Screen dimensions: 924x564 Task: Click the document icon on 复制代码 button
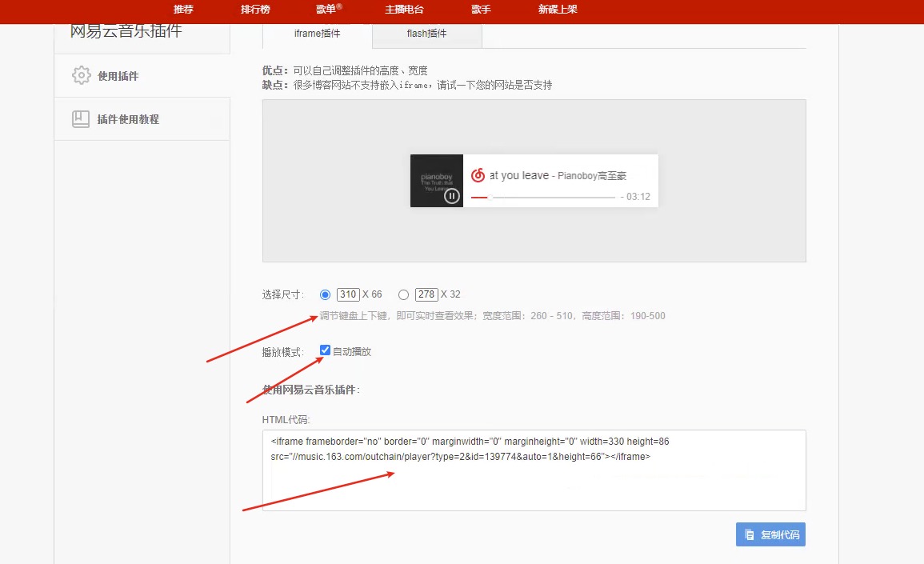coord(750,535)
